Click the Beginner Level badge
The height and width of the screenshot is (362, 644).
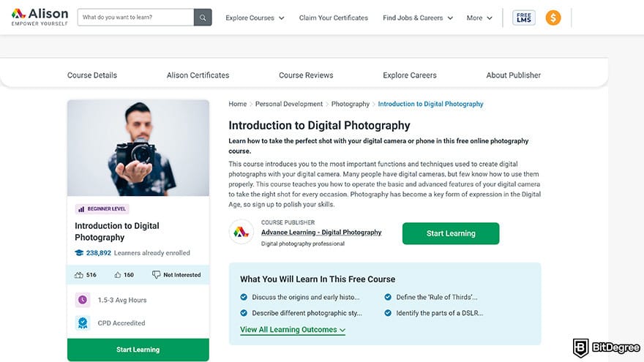pos(102,209)
